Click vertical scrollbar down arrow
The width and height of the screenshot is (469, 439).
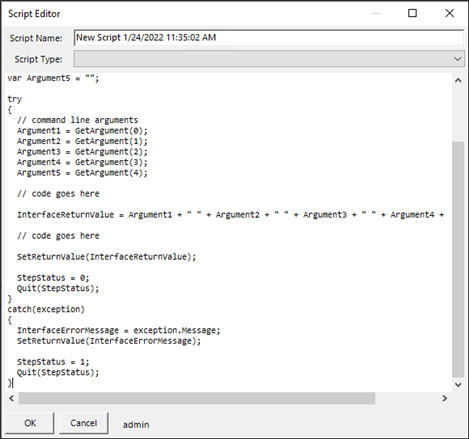458,384
